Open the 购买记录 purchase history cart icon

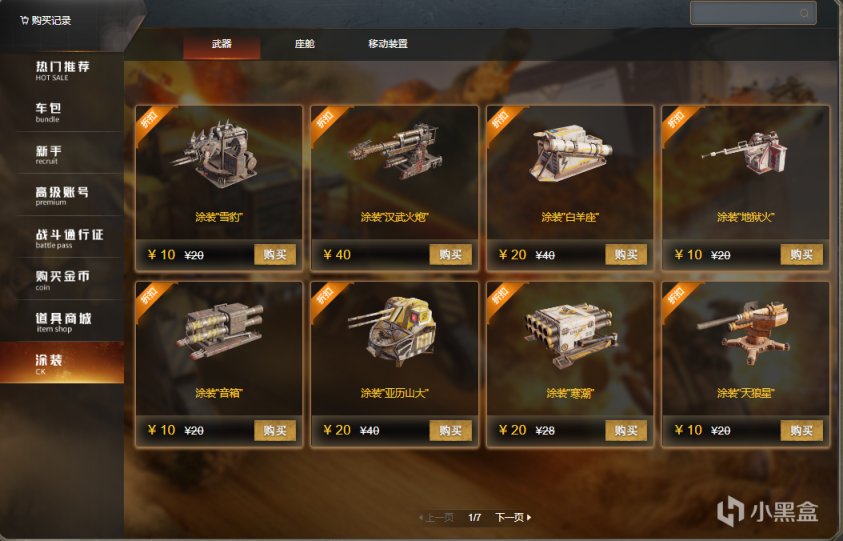(x=24, y=20)
